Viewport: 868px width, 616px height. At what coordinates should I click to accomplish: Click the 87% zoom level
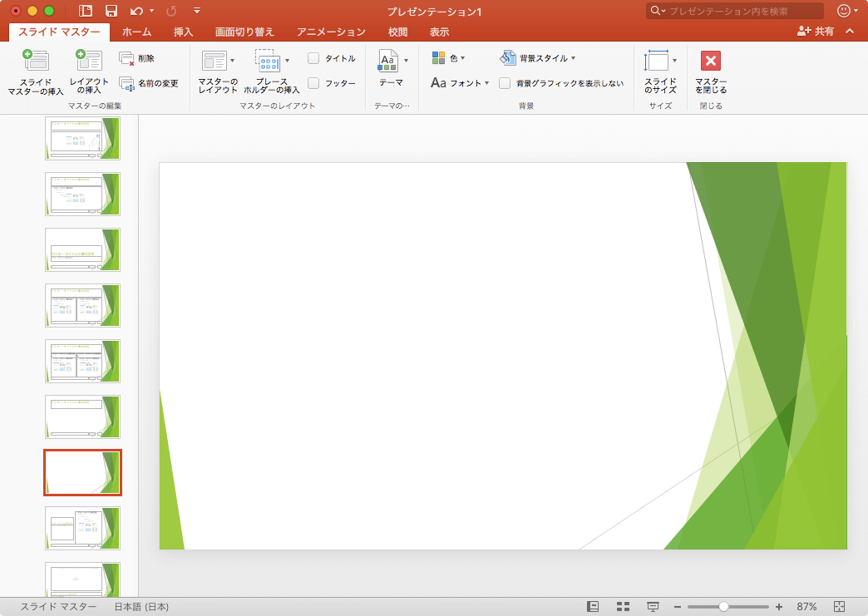coord(806,607)
